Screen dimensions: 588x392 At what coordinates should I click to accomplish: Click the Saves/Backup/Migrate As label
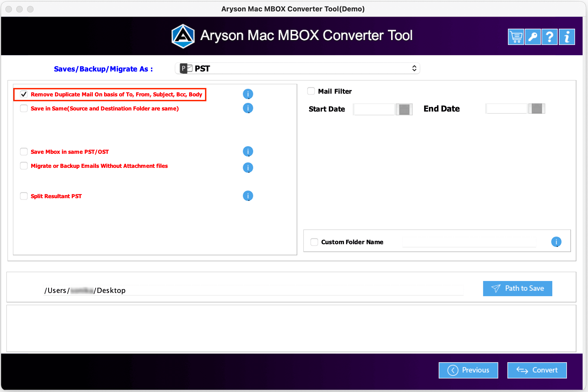(x=103, y=69)
